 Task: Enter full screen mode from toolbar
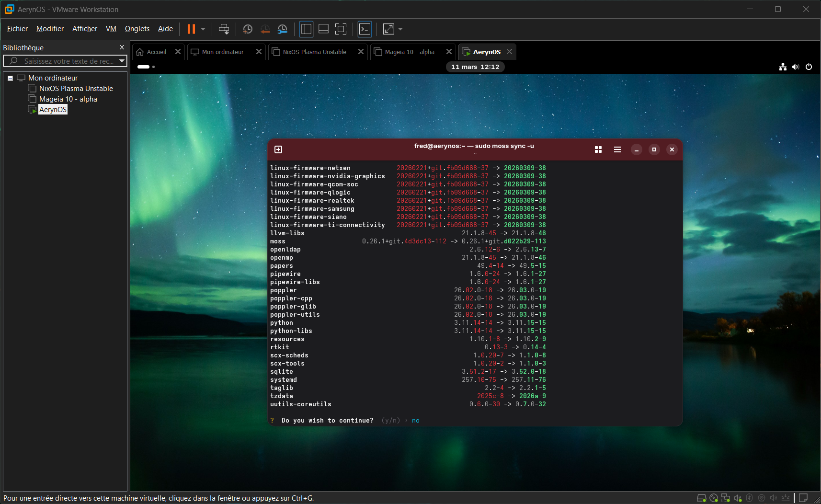point(341,29)
